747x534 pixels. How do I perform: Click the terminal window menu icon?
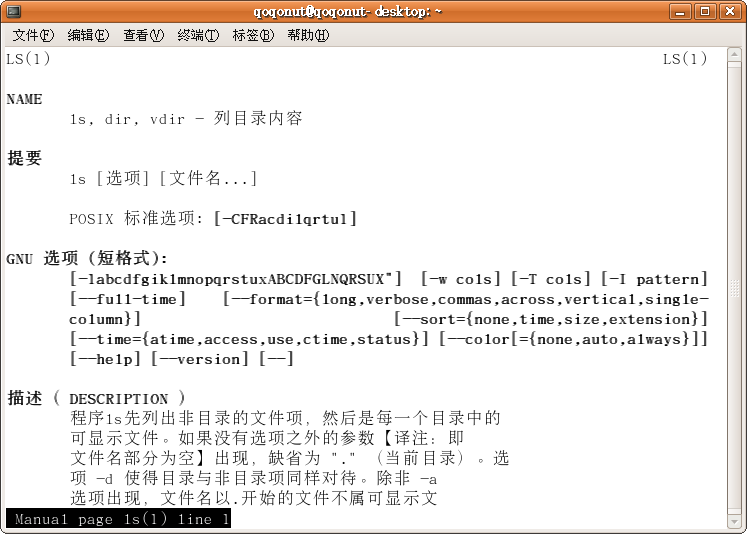(x=14, y=11)
